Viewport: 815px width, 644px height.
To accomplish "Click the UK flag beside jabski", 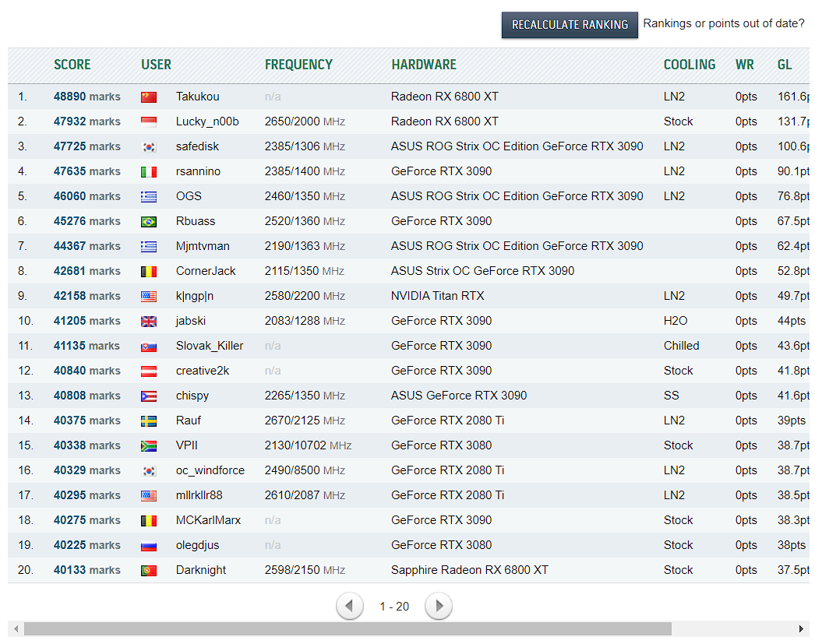I will [x=149, y=322].
